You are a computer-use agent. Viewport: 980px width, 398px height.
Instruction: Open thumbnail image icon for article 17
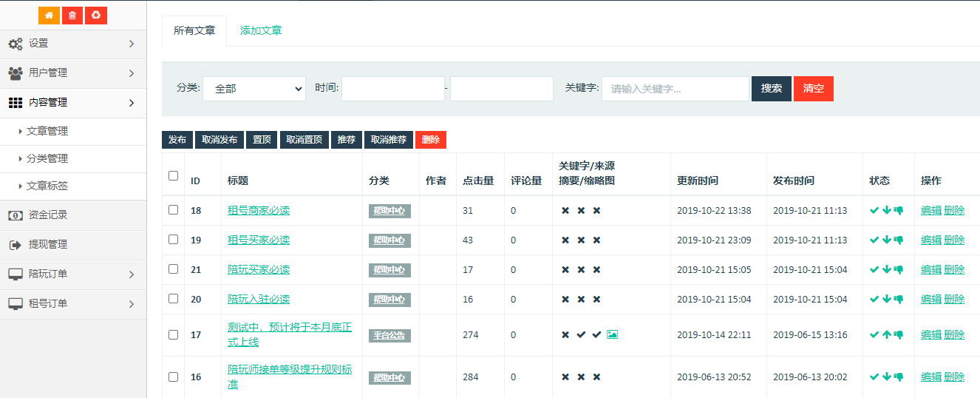pyautogui.click(x=612, y=334)
